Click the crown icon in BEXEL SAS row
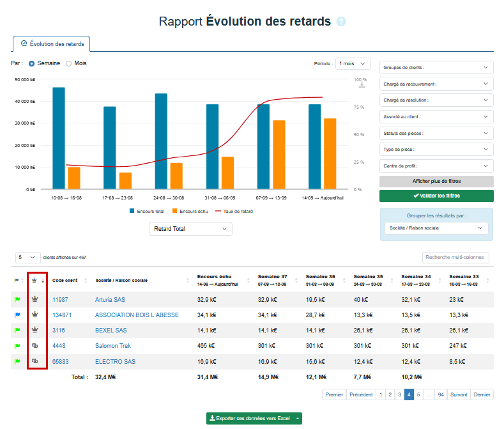Image resolution: width=504 pixels, height=429 pixels. click(35, 330)
